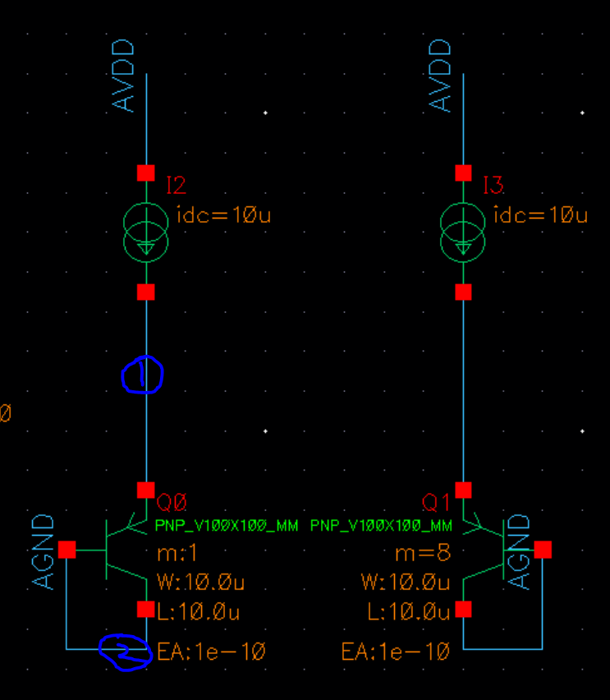Select the I3 current source symbol
Viewport: 610px width, 700px height.
463,233
